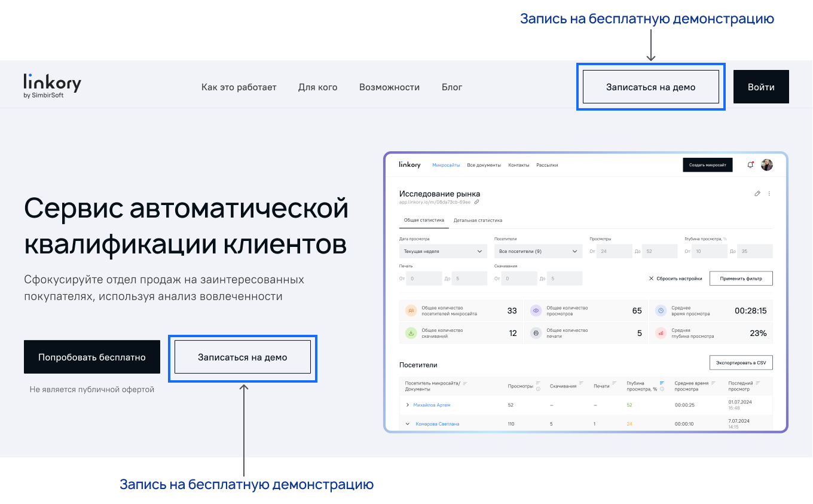Screen dimensions: 813x504
Task: Expand the Михайлов Артем visitor row
Action: tap(407, 404)
